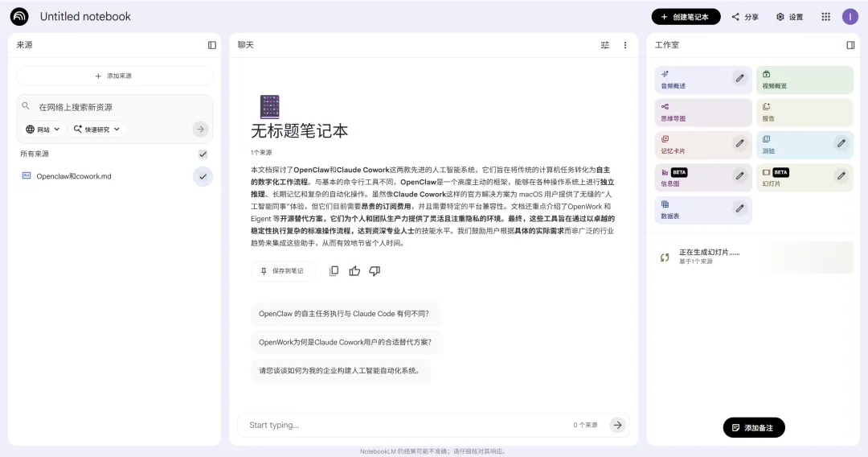
Task: Select suggestion about OpenClaw and Claude Code
Action: click(344, 314)
